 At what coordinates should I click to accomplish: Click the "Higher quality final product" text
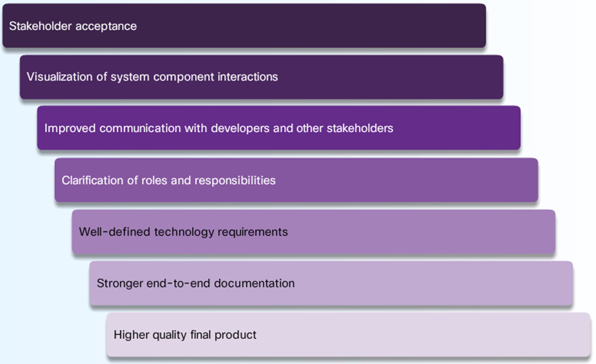[x=185, y=335]
